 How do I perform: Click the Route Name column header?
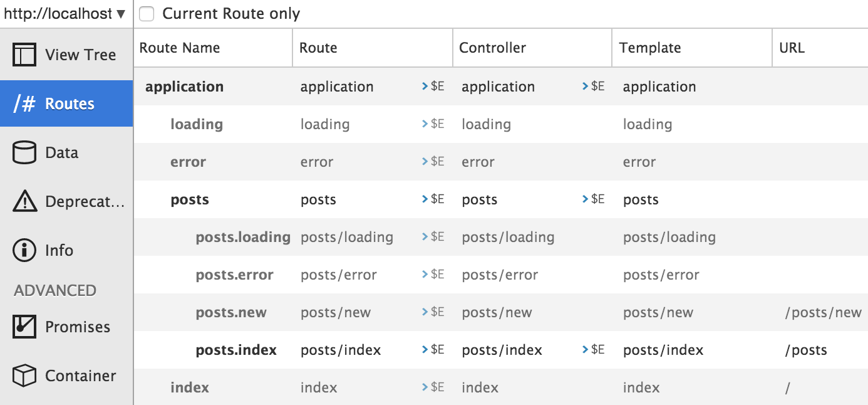(x=180, y=48)
